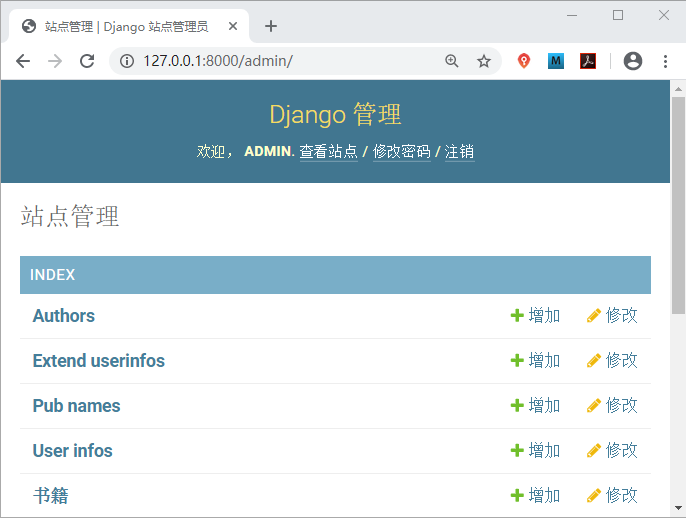
Task: Open a new browser tab
Action: (271, 26)
